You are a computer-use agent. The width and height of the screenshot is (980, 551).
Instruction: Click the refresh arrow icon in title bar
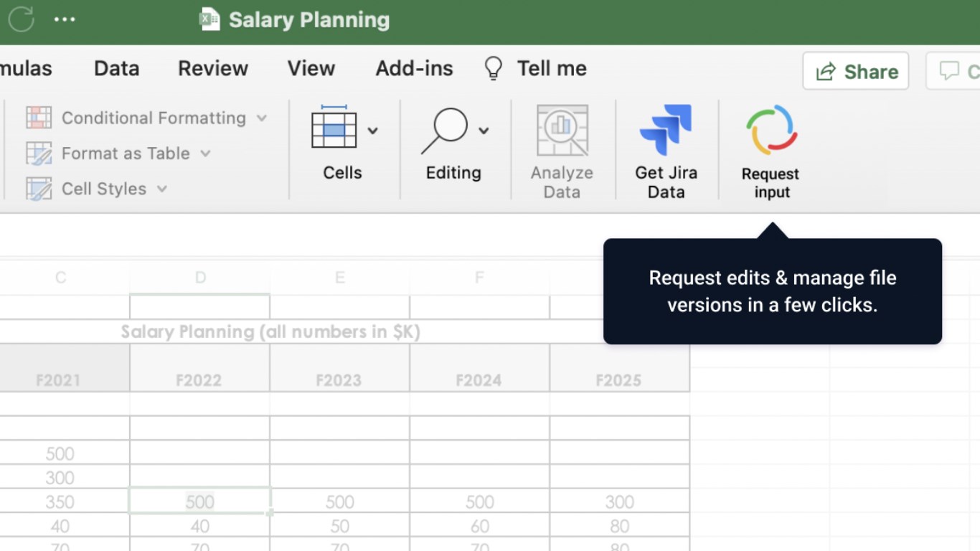22,19
